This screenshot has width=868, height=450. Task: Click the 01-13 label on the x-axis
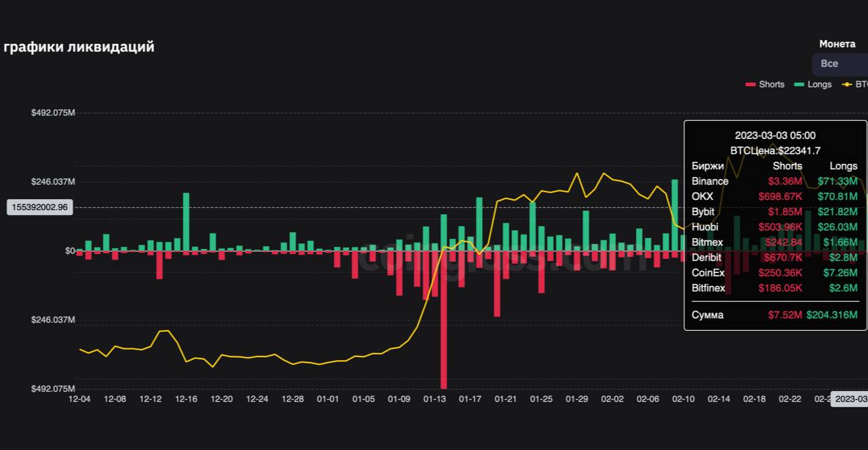434,399
